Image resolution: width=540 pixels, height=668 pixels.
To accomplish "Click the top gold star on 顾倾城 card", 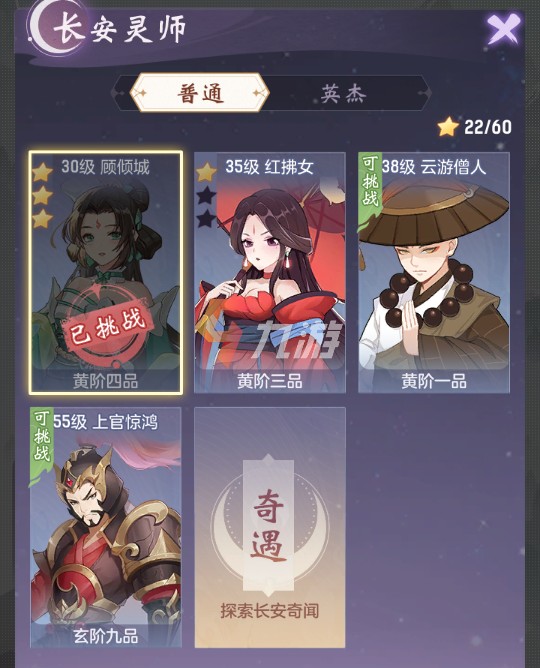I will [x=42, y=172].
